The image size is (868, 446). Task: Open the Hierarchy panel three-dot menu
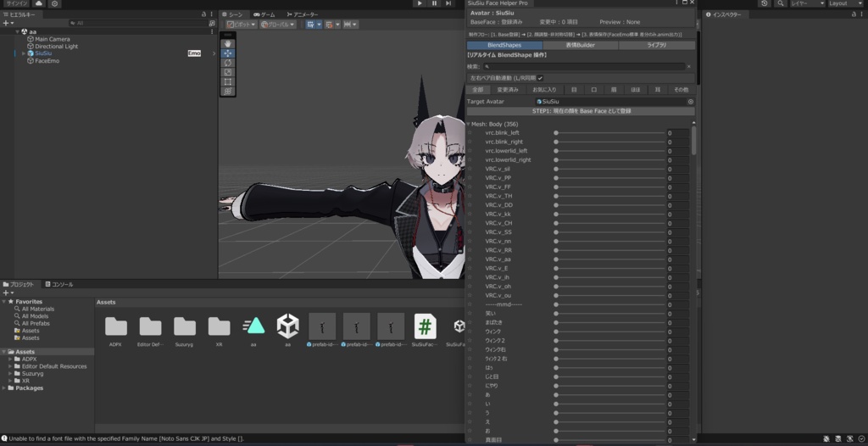pyautogui.click(x=211, y=14)
